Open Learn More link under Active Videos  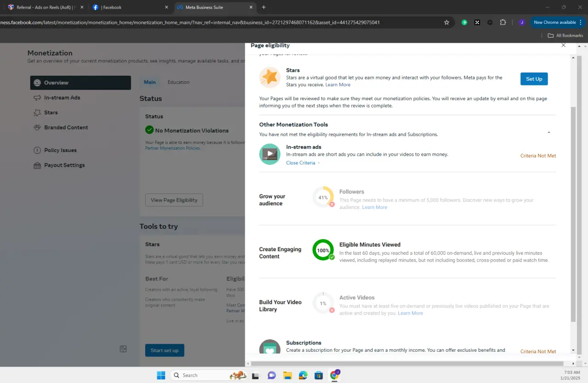click(x=410, y=313)
